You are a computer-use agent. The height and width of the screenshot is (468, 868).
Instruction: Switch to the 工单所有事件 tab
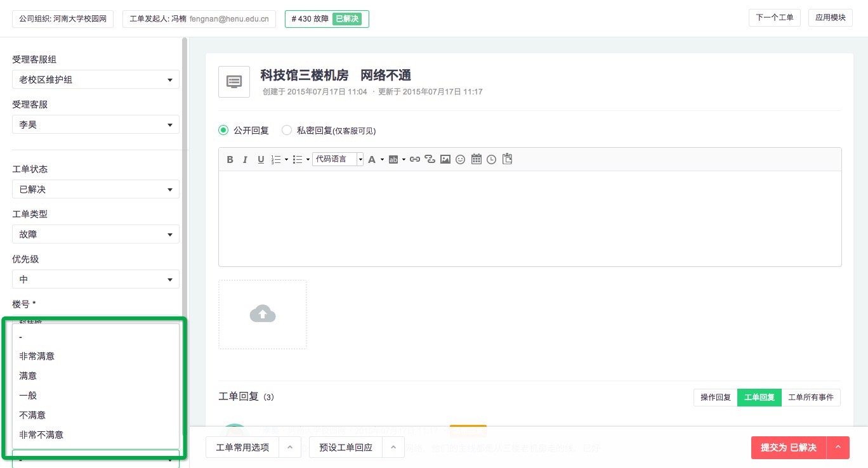tap(811, 398)
